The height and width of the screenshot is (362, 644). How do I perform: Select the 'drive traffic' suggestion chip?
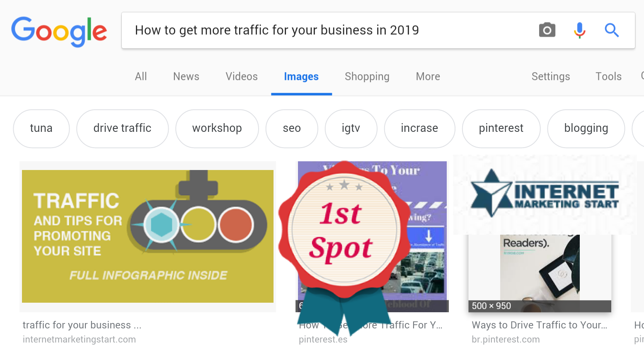(x=122, y=128)
